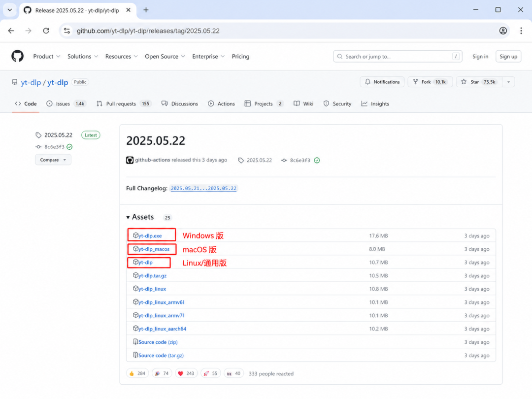The image size is (532, 399).
Task: Open a new browser tab
Action: [146, 10]
